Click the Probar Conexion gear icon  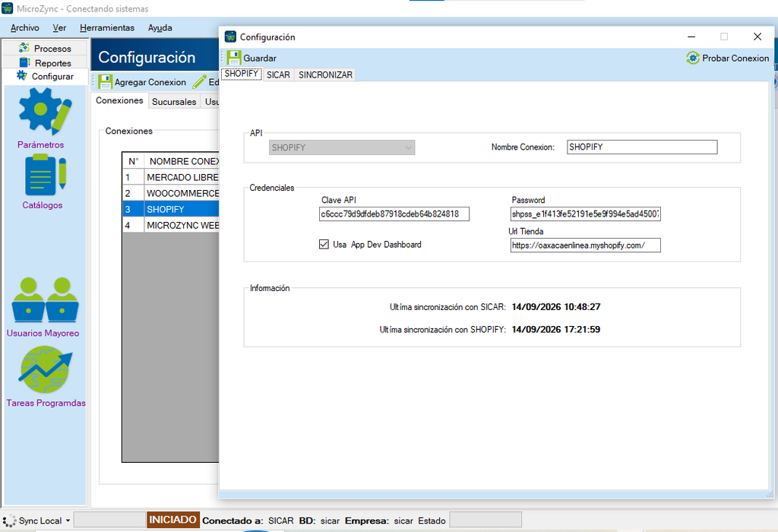click(x=693, y=58)
